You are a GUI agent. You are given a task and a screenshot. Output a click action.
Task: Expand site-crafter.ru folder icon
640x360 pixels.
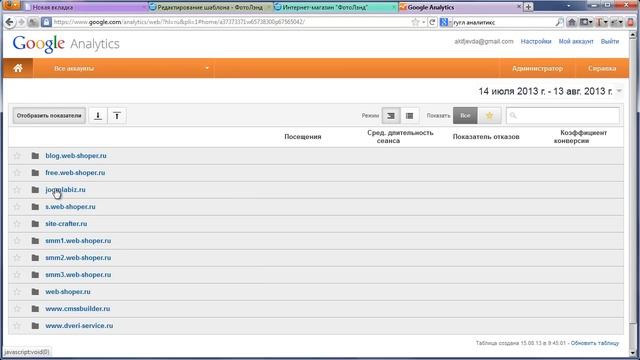coord(35,224)
